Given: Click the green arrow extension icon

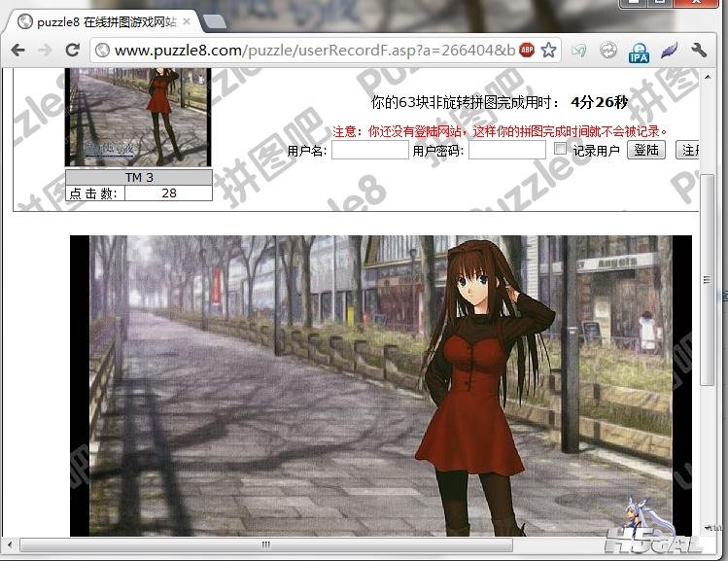Looking at the screenshot, I should tap(579, 51).
